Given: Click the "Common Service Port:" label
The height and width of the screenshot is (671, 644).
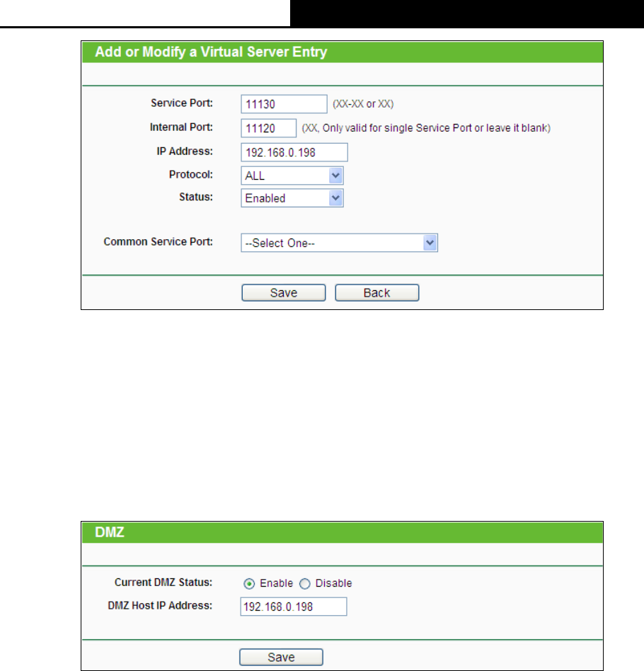Looking at the screenshot, I should [x=158, y=242].
